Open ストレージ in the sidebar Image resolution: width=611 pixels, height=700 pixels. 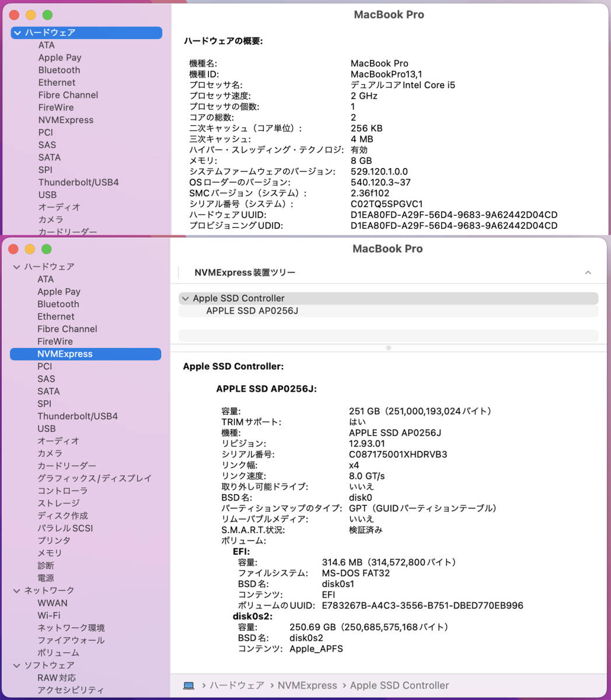(58, 503)
